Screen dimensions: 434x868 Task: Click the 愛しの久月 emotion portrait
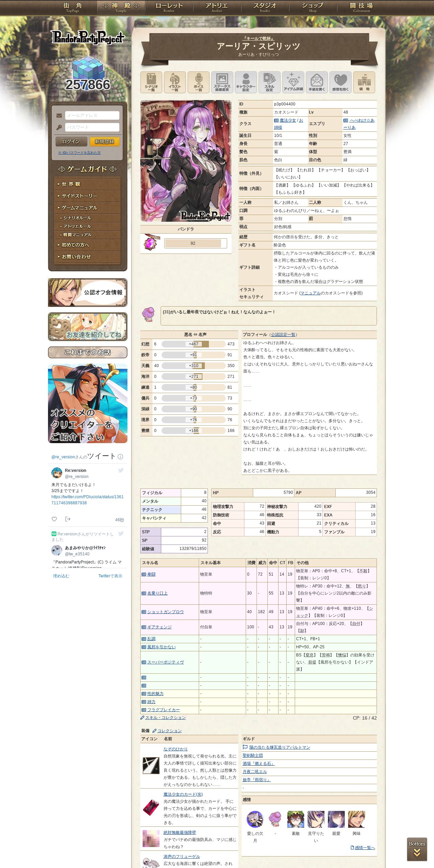[x=255, y=819]
